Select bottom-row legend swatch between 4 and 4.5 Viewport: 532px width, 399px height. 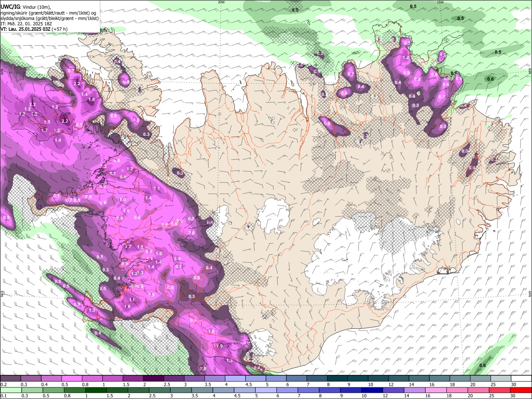tap(223, 390)
